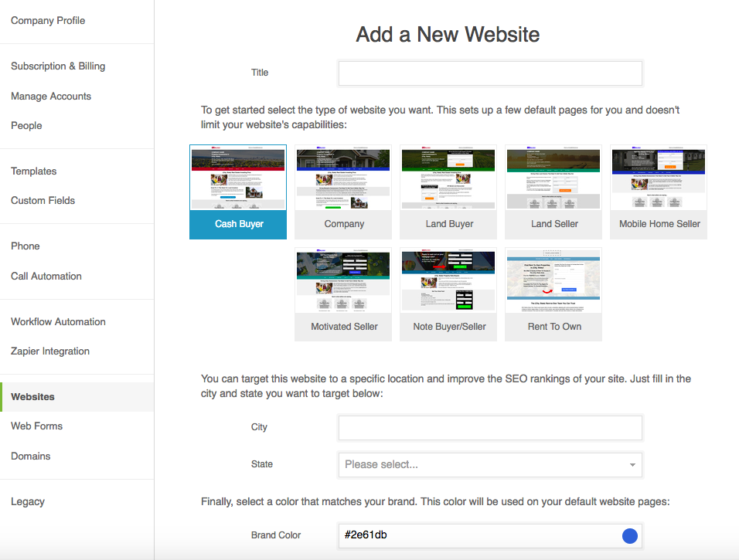
Task: Pick the Land Buyer template
Action: pyautogui.click(x=449, y=192)
